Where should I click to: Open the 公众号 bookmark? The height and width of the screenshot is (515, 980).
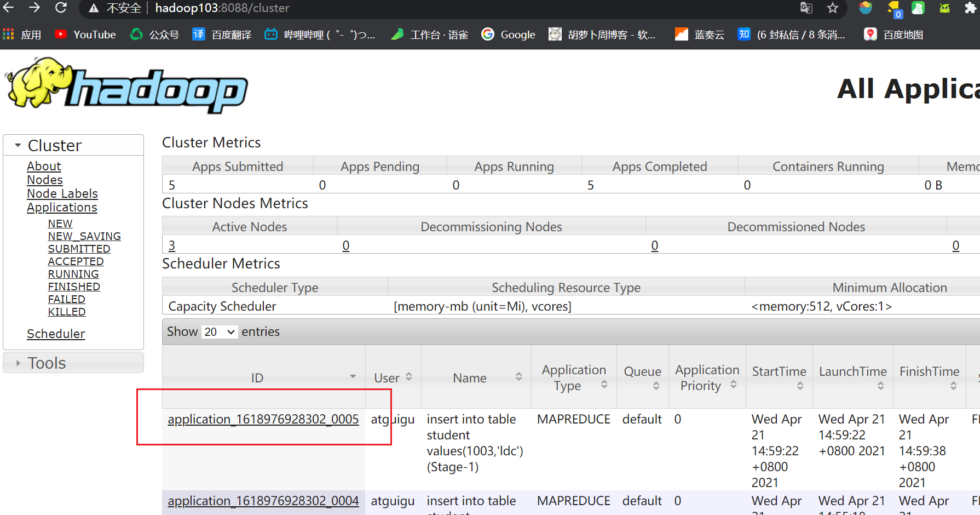(154, 35)
